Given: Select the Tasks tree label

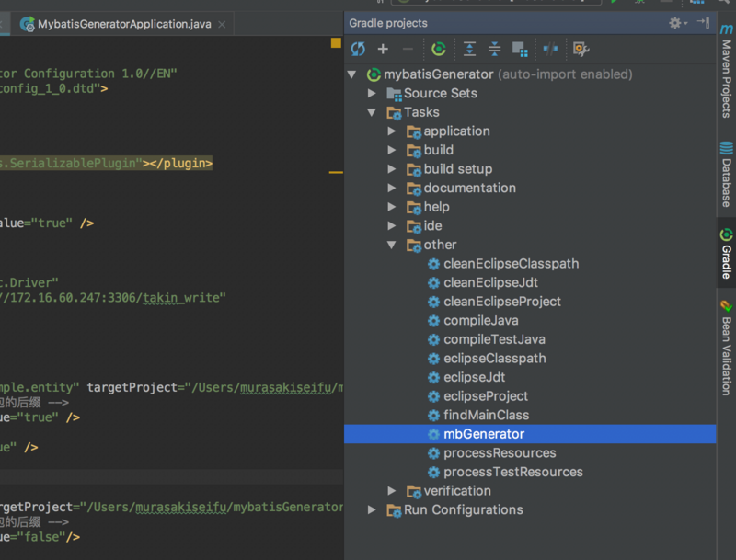Looking at the screenshot, I should 421,112.
